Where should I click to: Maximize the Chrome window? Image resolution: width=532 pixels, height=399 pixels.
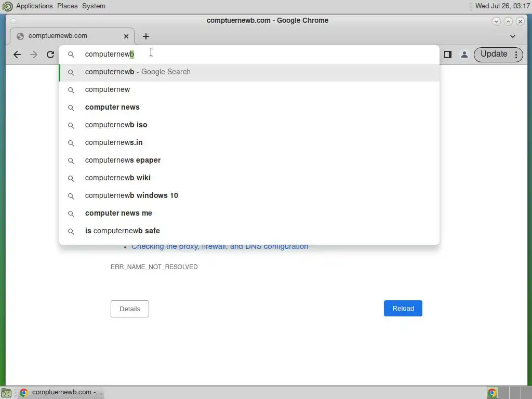(508, 21)
